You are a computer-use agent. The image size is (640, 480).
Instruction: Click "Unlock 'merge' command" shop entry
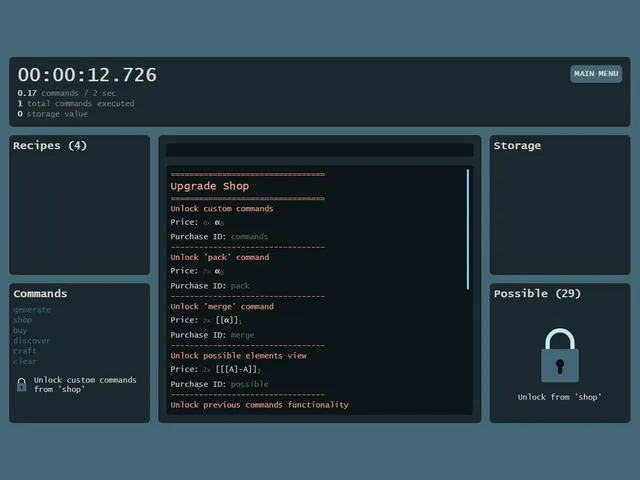(222, 307)
